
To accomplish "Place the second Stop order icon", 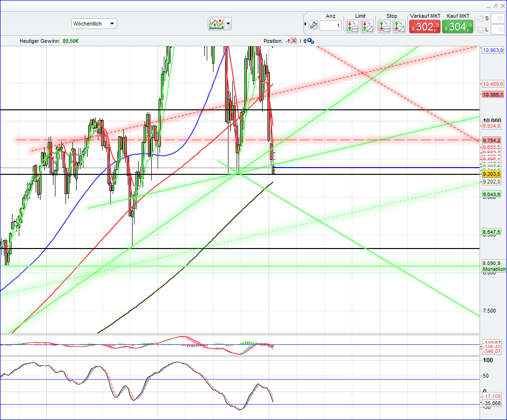I will pos(399,26).
